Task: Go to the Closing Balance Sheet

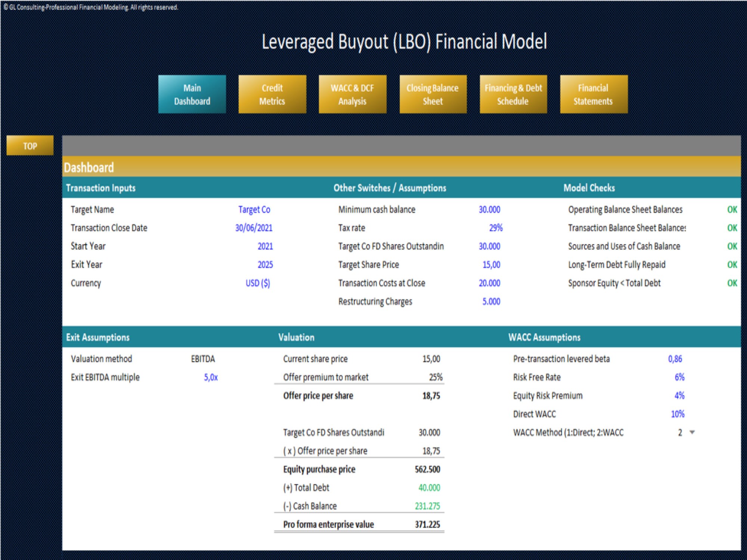Action: point(433,94)
